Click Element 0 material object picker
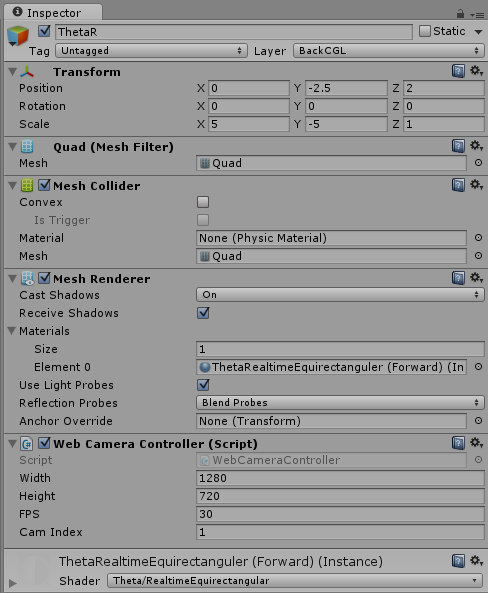The image size is (488, 593). click(478, 366)
